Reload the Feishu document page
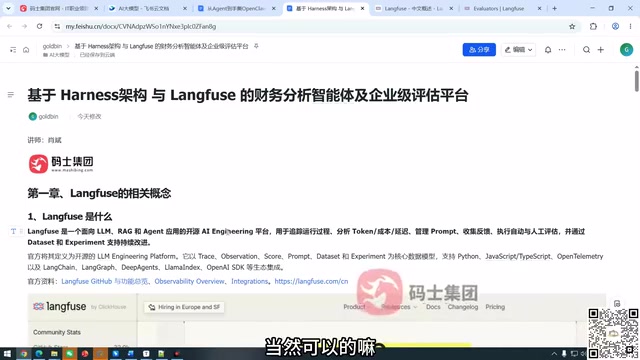The image size is (640, 360). [x=39, y=26]
